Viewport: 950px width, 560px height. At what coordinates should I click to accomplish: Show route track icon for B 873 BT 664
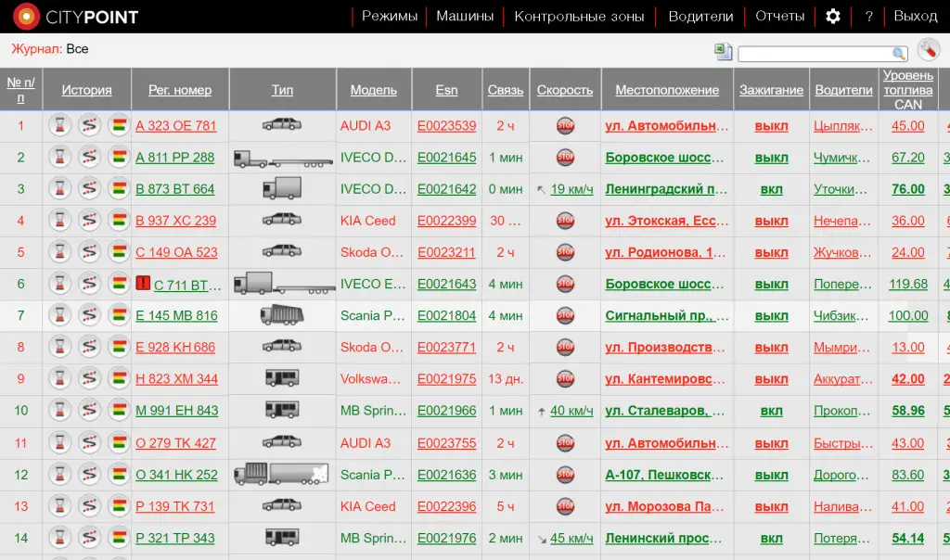(x=89, y=189)
